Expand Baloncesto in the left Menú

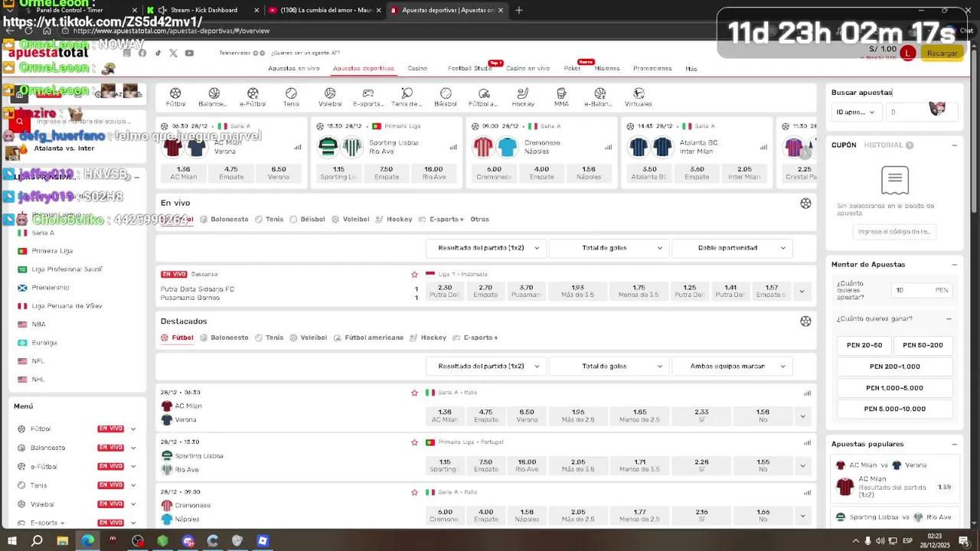coord(133,448)
